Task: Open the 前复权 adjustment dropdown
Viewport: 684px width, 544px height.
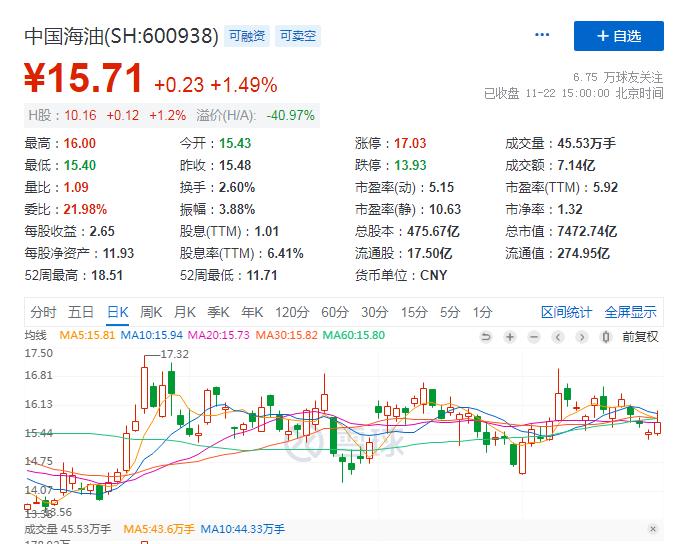Action: pos(640,337)
